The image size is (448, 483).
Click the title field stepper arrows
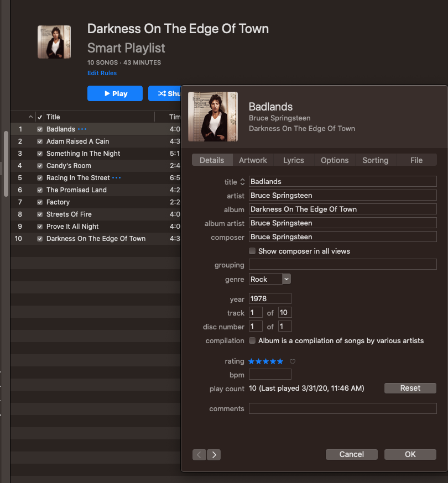(x=242, y=182)
